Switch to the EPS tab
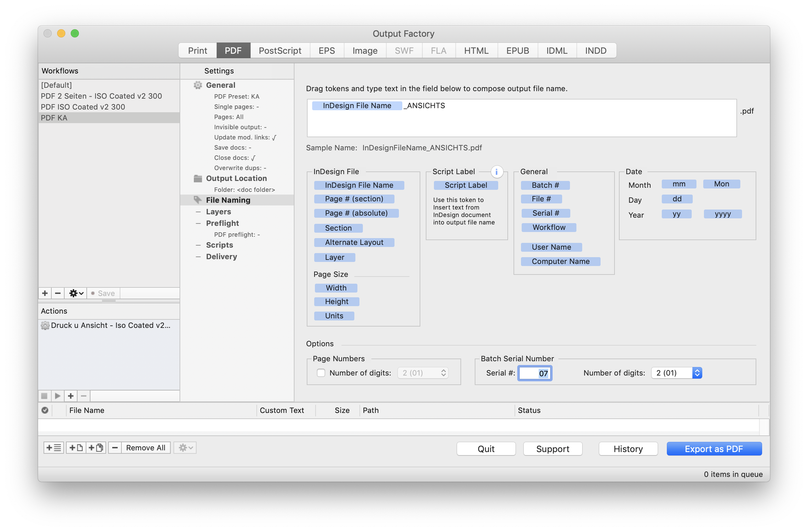This screenshot has width=808, height=532. 326,51
